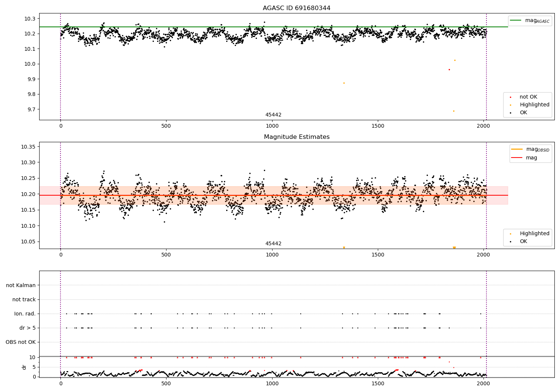Click the green line sample in mag AGASC legend
Image resolution: width=560 pixels, height=392 pixels.
[516, 20]
